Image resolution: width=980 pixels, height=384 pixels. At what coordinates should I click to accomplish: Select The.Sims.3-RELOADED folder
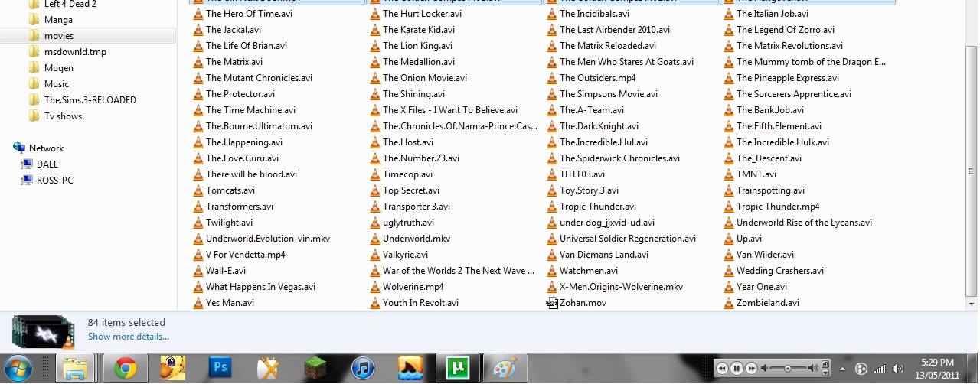pos(90,100)
